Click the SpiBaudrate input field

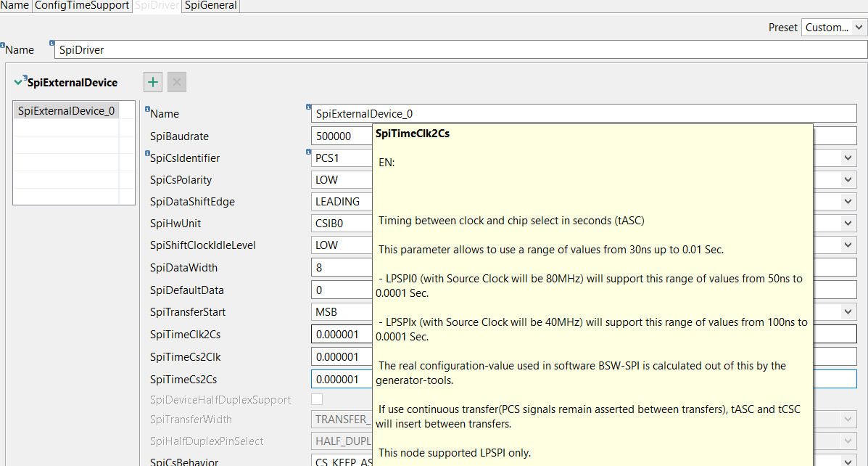point(341,136)
